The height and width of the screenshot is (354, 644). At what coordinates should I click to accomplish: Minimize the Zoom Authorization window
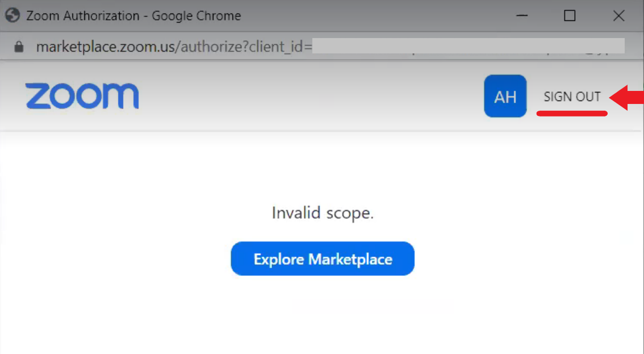coord(522,15)
